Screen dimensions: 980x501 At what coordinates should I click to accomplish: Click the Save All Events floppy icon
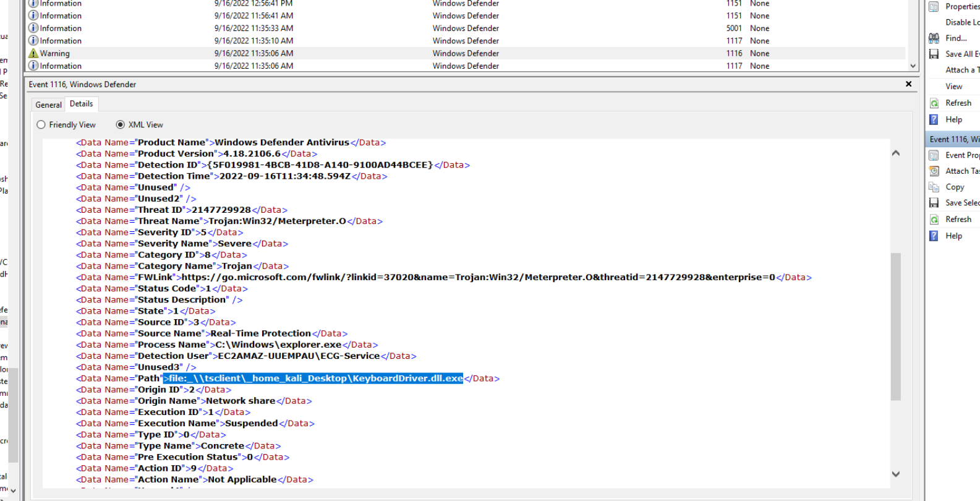pos(934,54)
